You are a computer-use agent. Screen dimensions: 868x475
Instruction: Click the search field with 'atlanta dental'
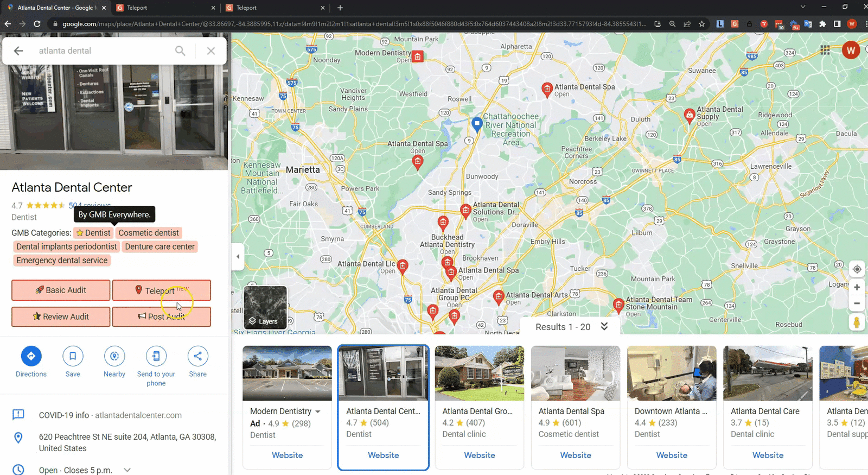103,50
